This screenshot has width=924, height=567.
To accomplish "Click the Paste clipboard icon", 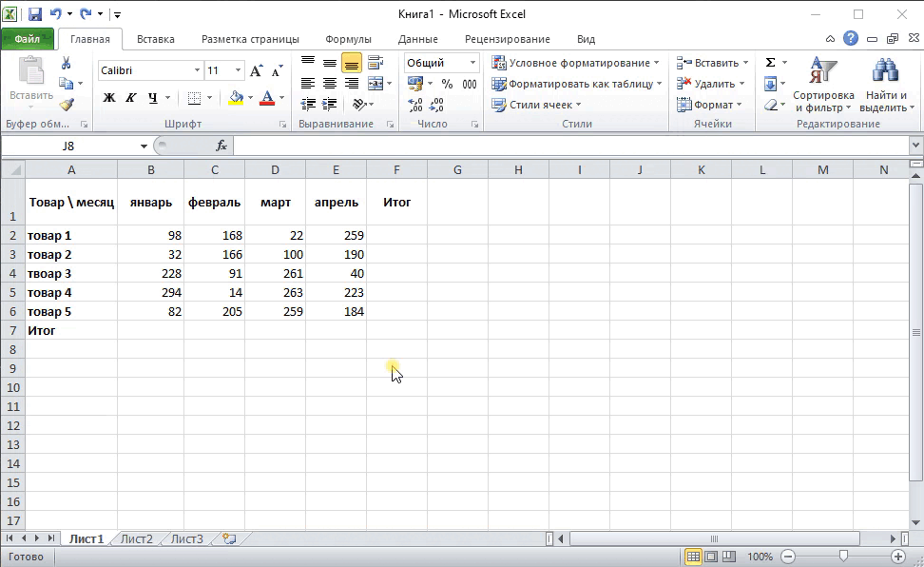I will (30, 70).
